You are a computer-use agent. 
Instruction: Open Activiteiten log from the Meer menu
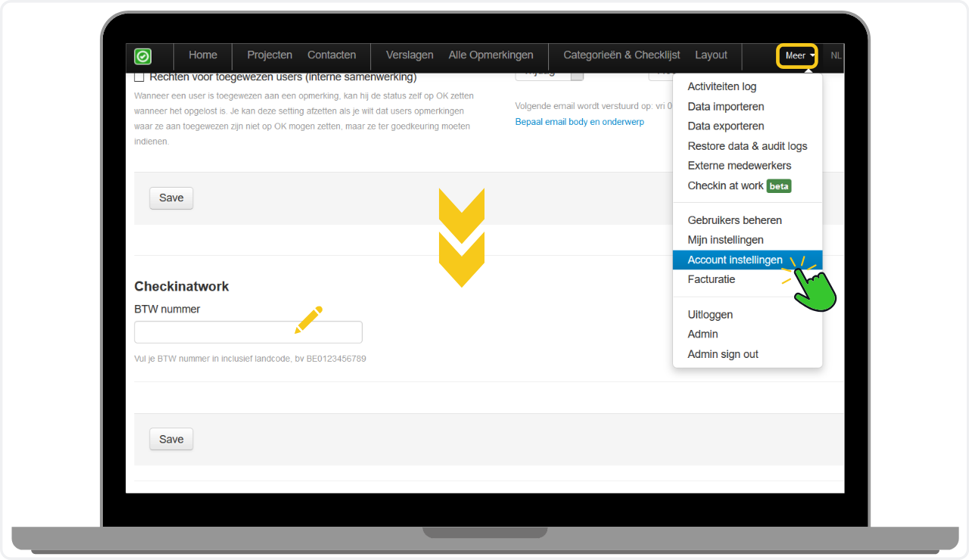[x=747, y=87]
